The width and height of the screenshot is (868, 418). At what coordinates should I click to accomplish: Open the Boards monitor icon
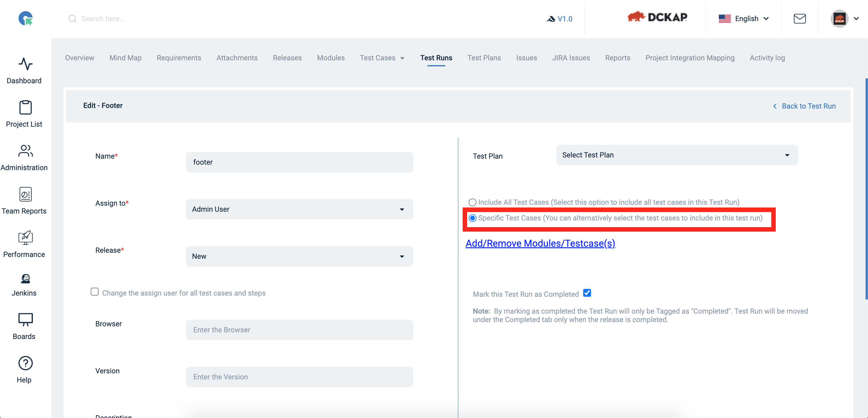(x=25, y=320)
